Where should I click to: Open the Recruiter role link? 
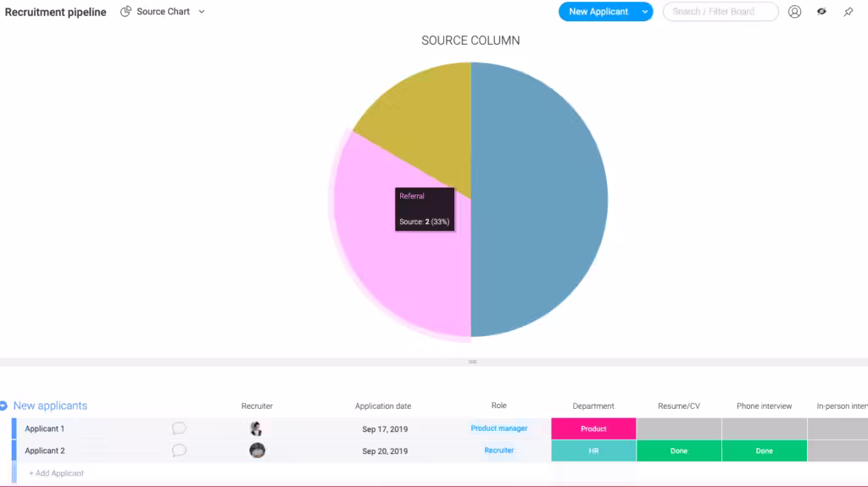click(498, 451)
